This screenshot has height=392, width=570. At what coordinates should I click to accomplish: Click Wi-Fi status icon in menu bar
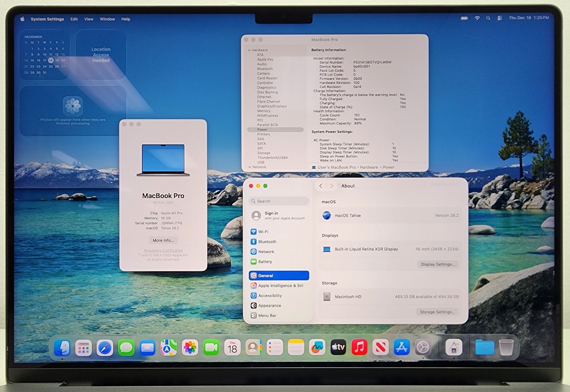[x=477, y=18]
